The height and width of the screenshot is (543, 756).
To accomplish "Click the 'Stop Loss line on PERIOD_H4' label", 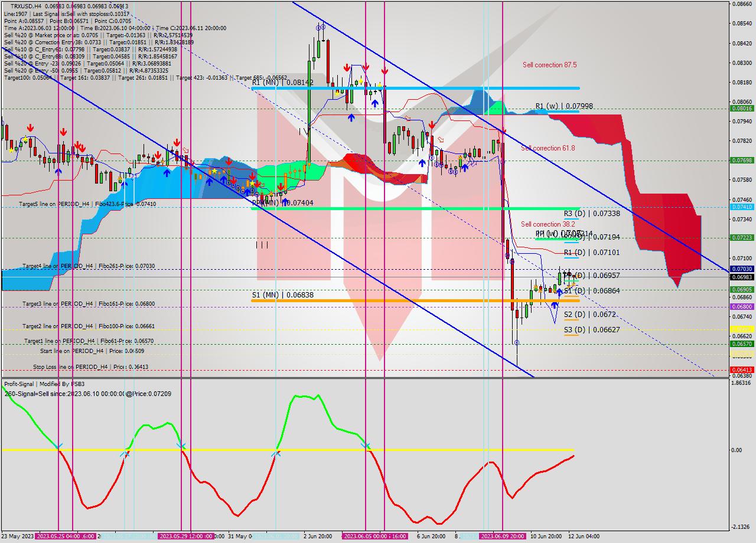I will pyautogui.click(x=91, y=367).
